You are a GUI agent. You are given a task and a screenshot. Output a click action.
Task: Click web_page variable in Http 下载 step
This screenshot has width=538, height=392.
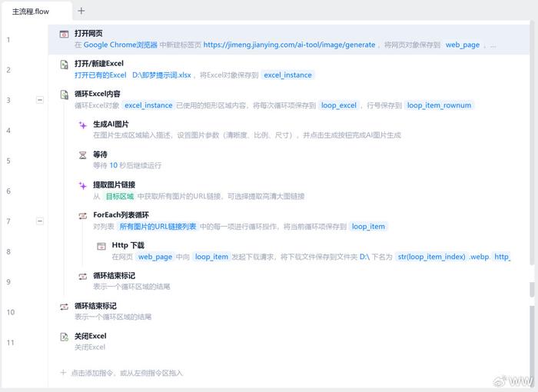pos(155,257)
